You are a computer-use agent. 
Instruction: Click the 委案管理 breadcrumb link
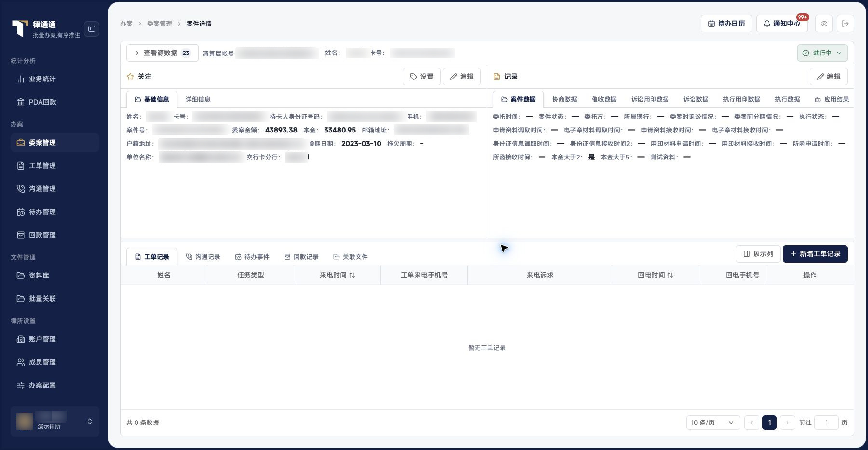point(160,24)
